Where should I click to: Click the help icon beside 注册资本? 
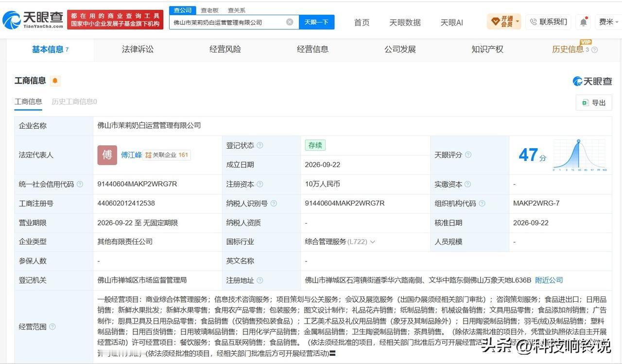pyautogui.click(x=260, y=184)
